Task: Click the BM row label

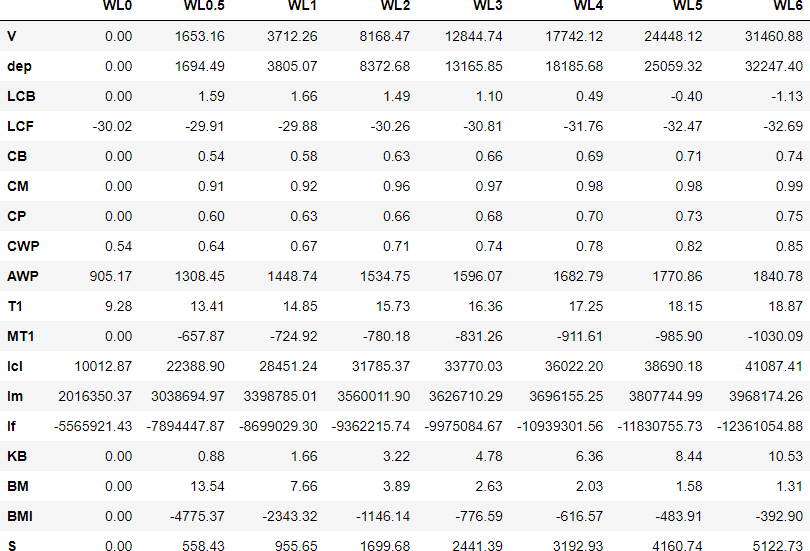Action: click(18, 486)
